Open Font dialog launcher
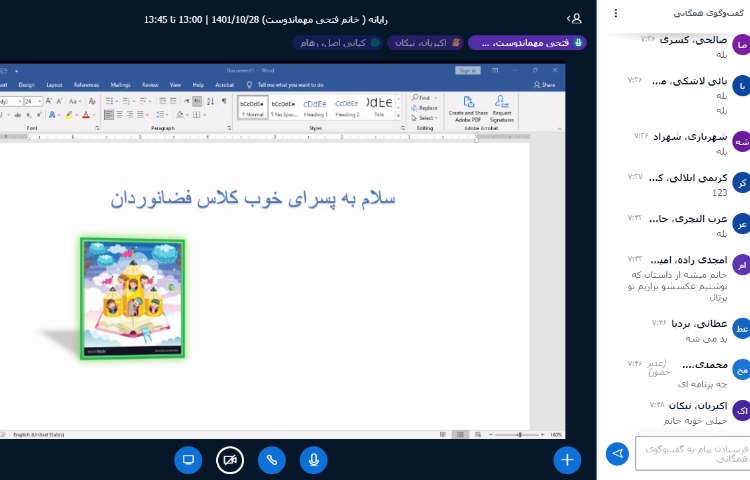The height and width of the screenshot is (480, 750). 97,128
